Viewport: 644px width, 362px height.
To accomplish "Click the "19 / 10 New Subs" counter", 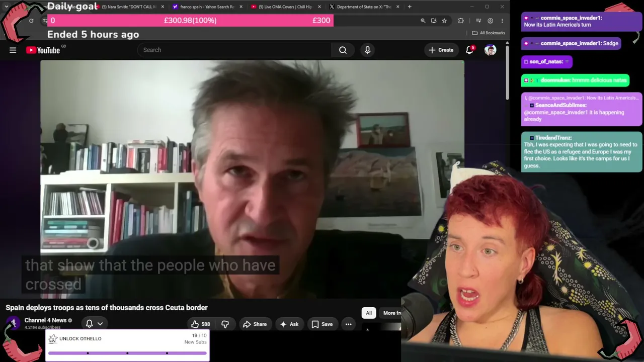I will [196, 339].
